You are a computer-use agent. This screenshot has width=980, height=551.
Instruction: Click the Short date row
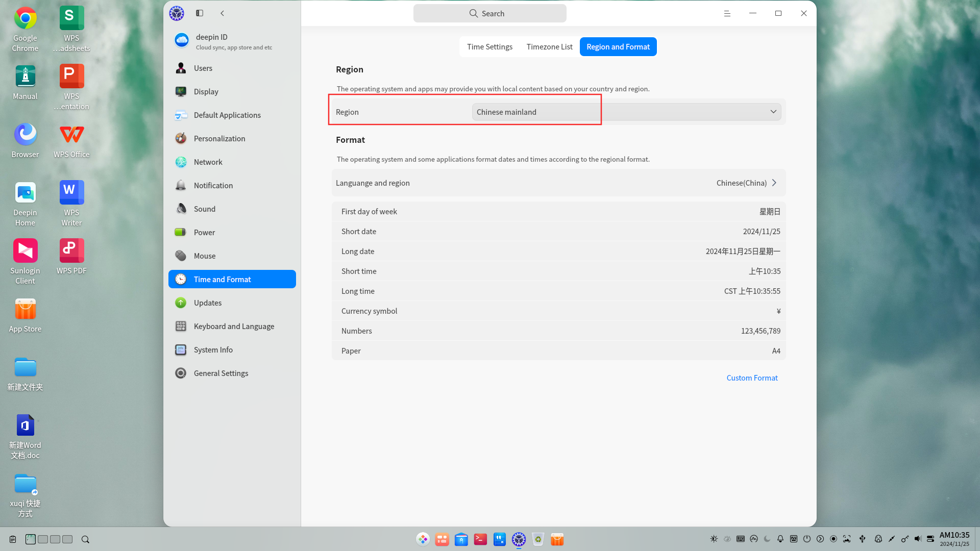[558, 231]
